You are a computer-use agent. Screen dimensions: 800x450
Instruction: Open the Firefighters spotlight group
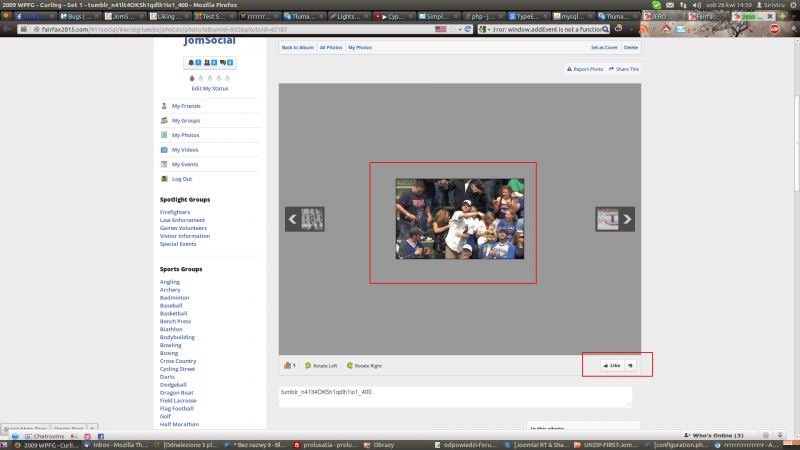pos(174,212)
